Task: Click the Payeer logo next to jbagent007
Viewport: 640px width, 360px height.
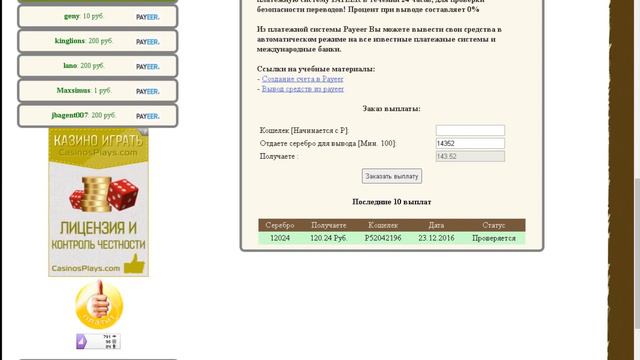Action: 147,117
